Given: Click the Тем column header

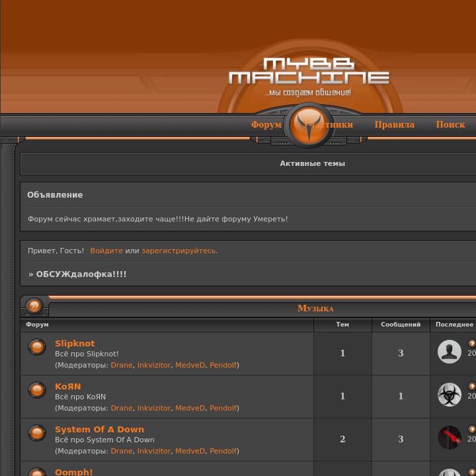Looking at the screenshot, I should (342, 325).
